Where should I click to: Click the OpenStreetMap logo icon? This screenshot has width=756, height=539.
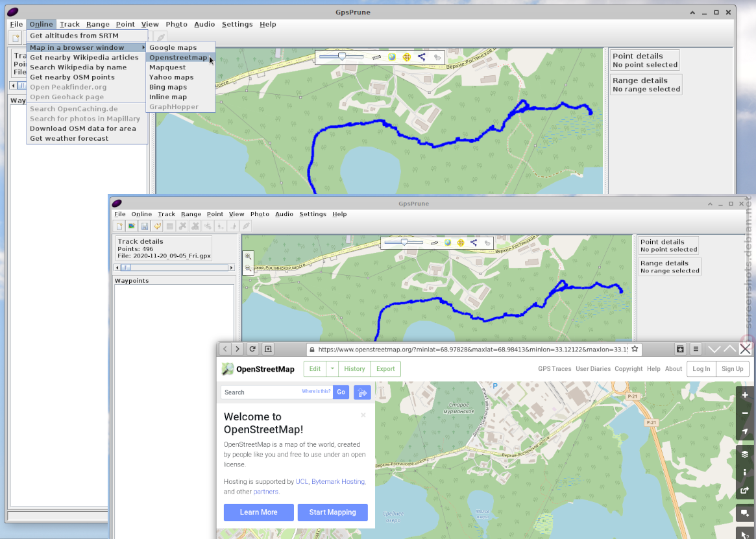point(228,369)
